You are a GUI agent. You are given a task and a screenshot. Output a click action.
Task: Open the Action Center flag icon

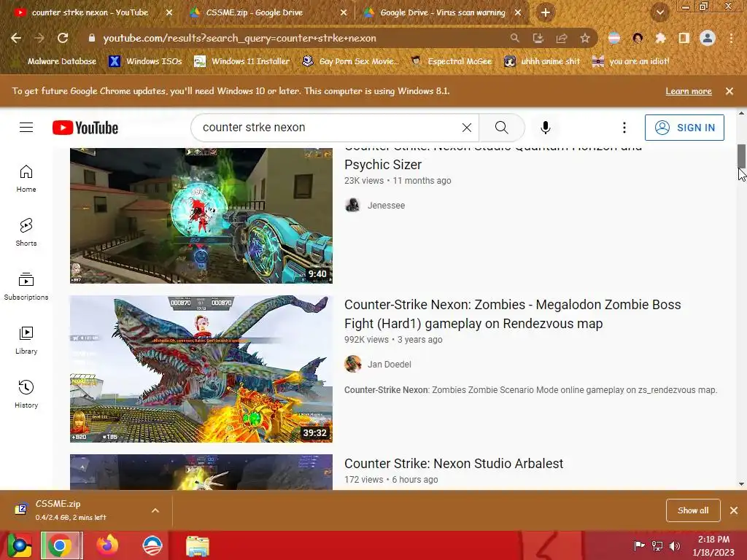pos(639,545)
